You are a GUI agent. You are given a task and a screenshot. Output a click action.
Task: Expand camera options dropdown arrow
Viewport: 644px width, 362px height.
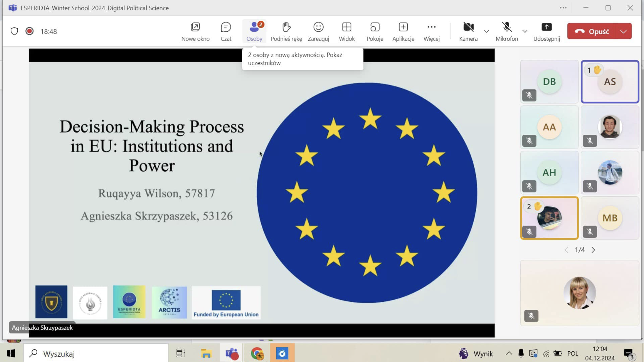tap(487, 31)
